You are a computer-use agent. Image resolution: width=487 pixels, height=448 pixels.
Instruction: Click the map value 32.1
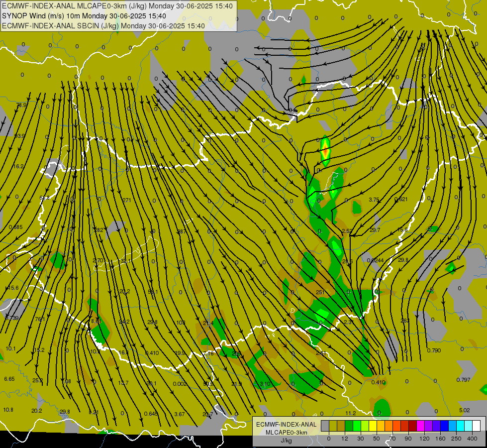pos(125,261)
